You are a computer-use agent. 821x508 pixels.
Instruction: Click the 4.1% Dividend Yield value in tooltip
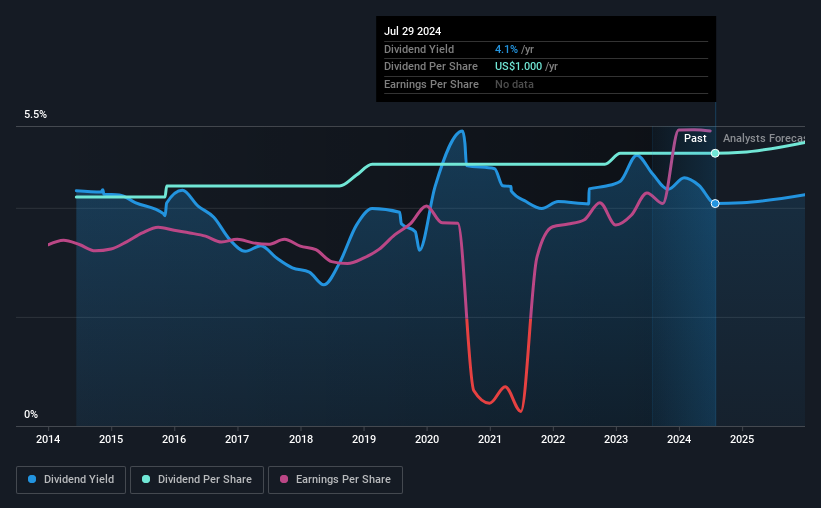(x=506, y=49)
